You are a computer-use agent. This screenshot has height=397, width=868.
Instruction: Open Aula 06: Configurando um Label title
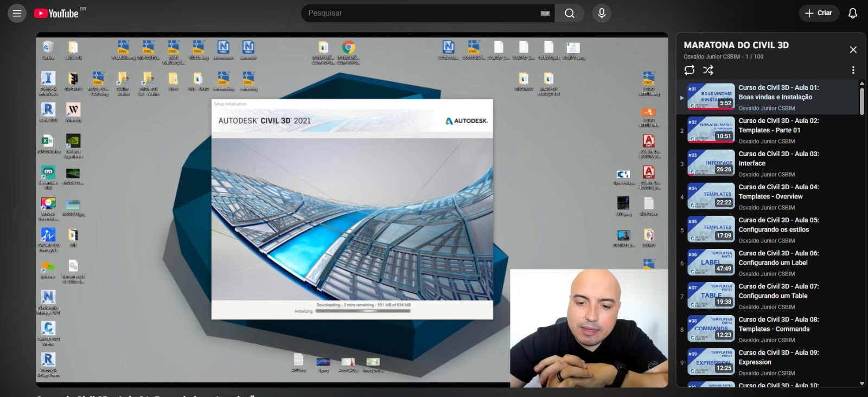pos(778,258)
